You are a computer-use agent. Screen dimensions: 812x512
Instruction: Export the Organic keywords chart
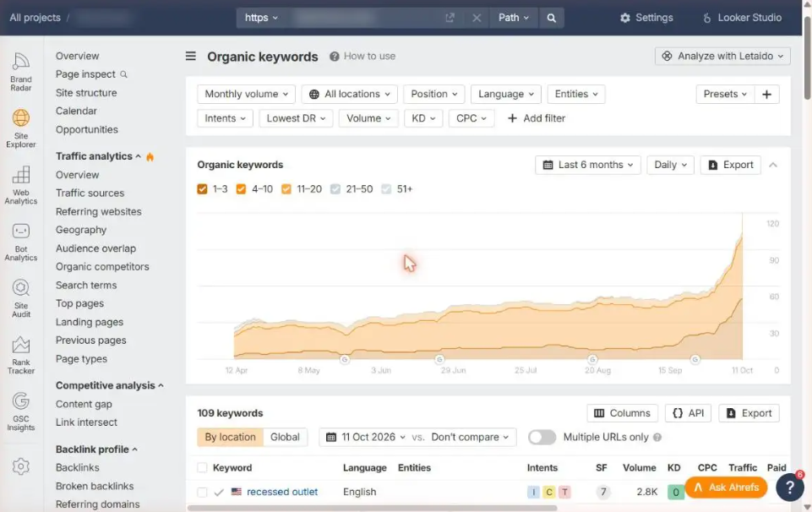coord(731,165)
